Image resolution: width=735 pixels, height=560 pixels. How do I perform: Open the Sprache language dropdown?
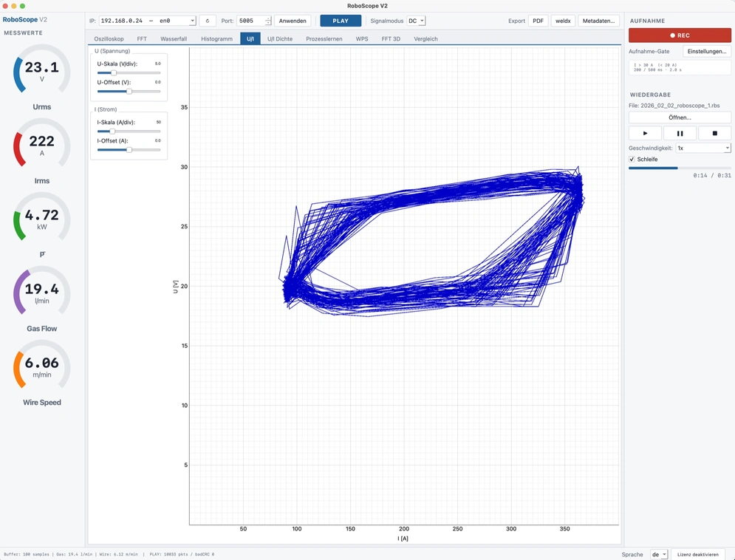click(x=659, y=554)
